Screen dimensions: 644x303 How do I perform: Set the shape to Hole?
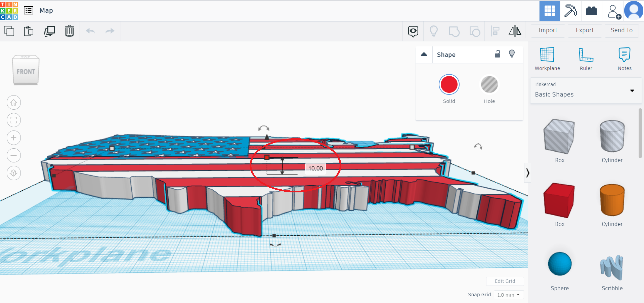pos(489,84)
